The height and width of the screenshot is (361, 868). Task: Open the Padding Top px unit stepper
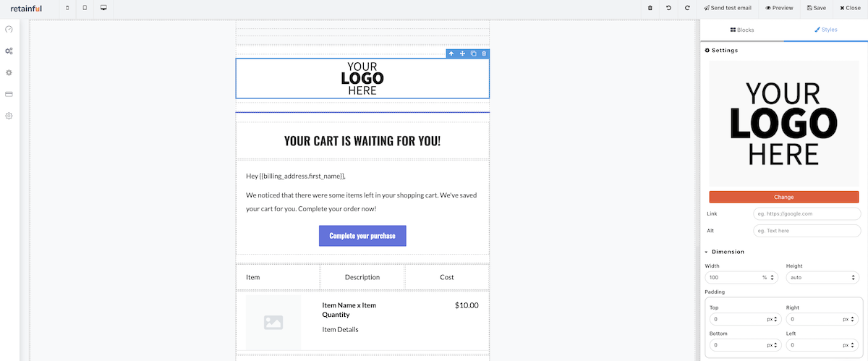[x=771, y=319]
